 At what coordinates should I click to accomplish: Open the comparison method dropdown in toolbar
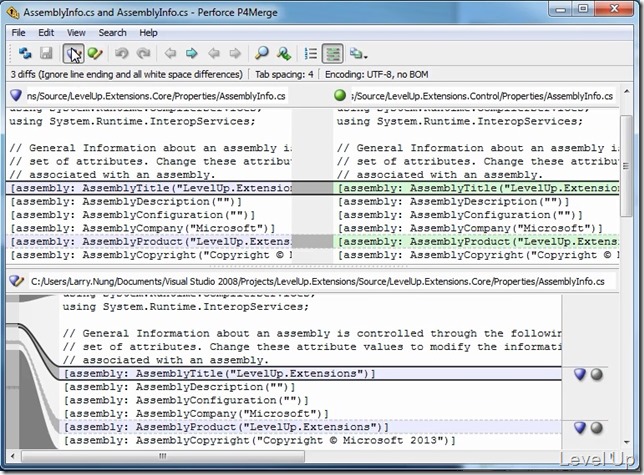point(358,54)
